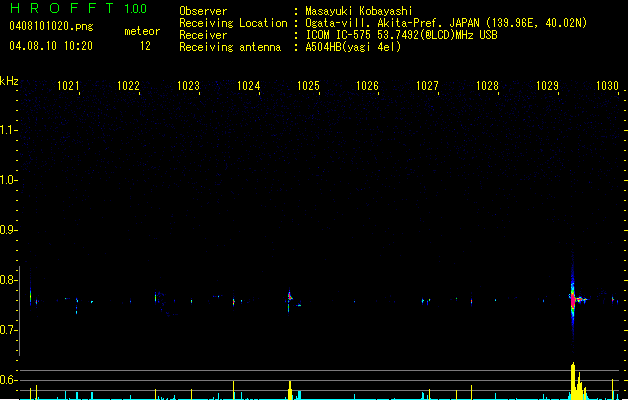
Task: Click the meteor count 12
Action: tap(145, 46)
